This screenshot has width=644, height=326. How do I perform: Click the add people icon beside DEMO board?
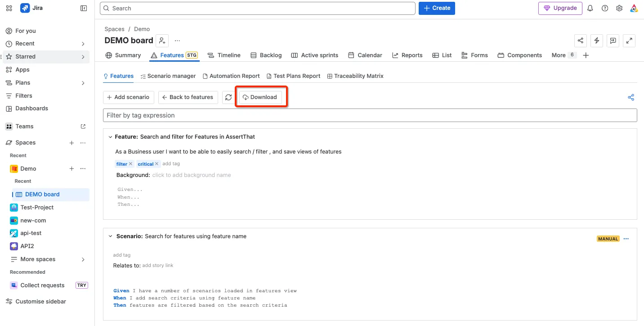coord(162,41)
